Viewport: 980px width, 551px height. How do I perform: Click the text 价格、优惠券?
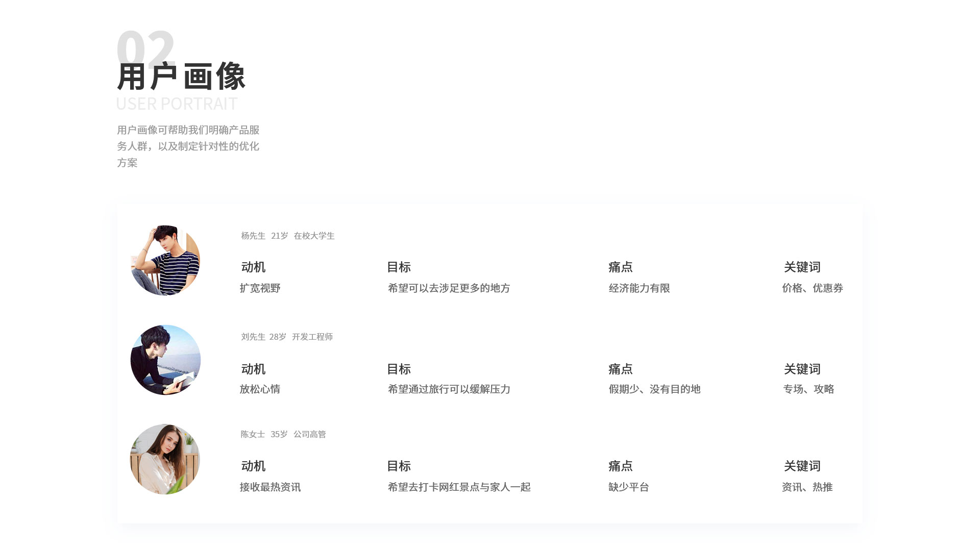click(x=813, y=288)
